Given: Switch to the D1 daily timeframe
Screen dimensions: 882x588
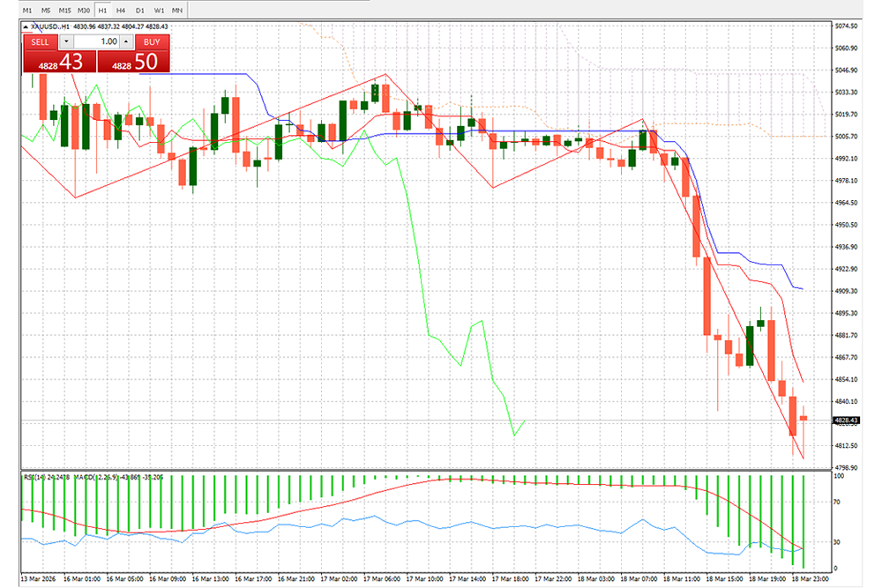Looking at the screenshot, I should pos(139,10).
